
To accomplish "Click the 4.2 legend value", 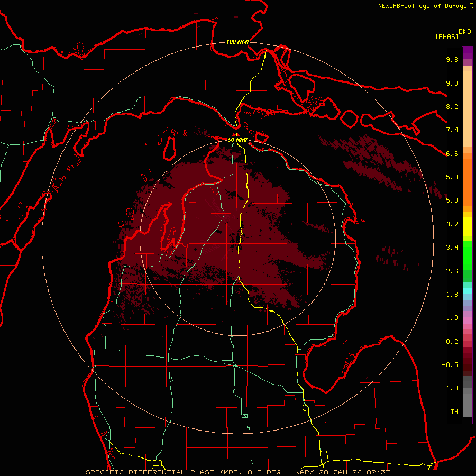I will 452,224.
